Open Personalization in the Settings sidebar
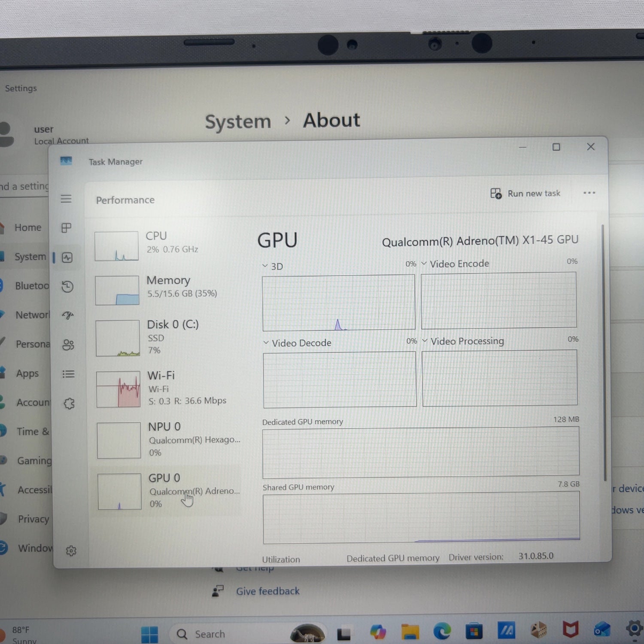Screen dimensions: 644x644 26,344
